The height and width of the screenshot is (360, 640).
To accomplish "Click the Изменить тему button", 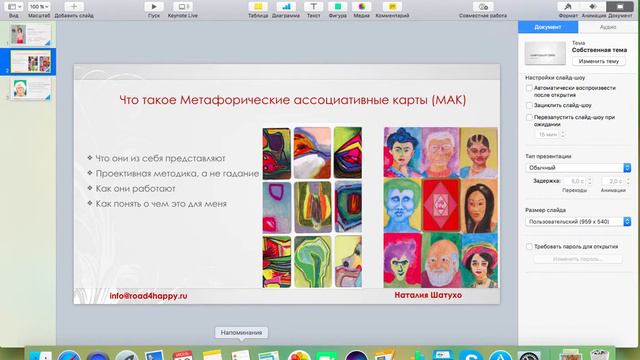I will coord(599,61).
